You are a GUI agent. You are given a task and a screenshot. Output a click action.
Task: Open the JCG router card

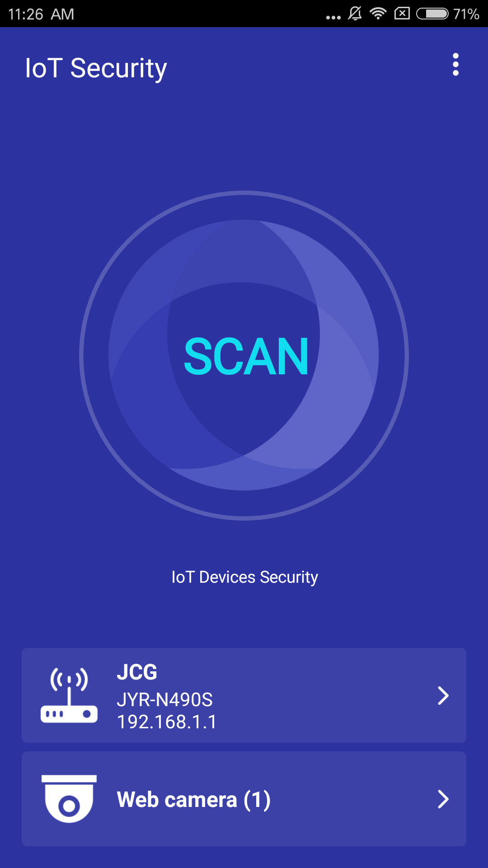(x=244, y=695)
